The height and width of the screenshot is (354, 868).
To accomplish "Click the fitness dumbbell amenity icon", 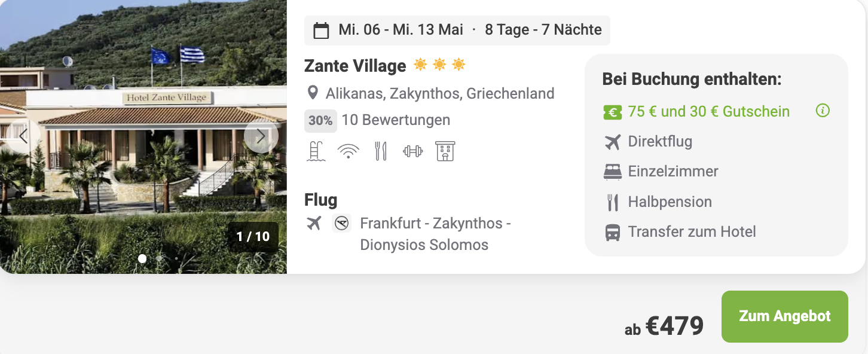I will (413, 151).
